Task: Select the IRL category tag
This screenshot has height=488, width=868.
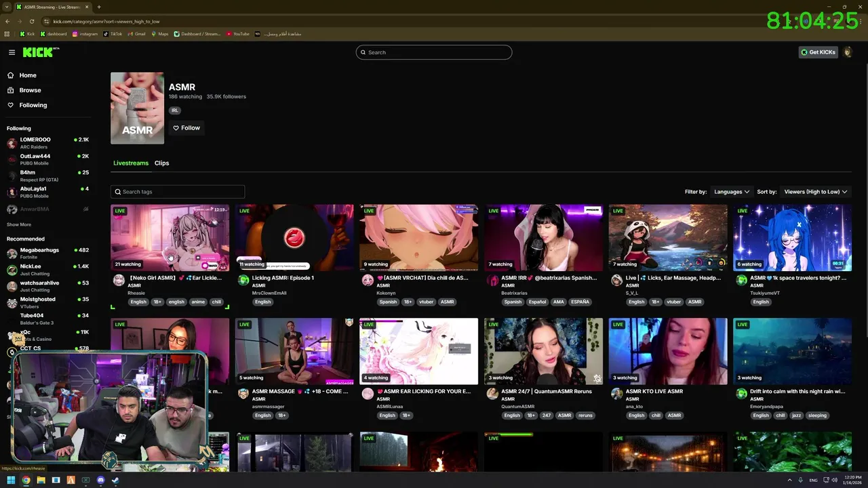Action: pyautogui.click(x=174, y=110)
